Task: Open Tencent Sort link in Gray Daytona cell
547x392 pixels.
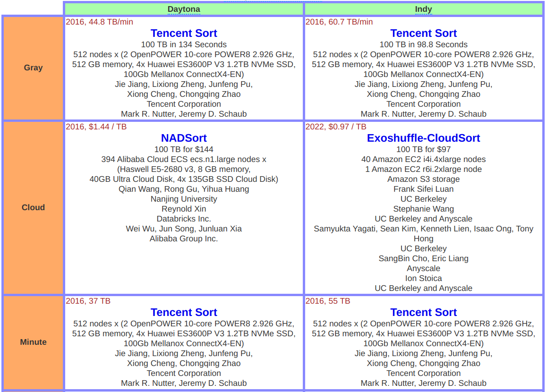Action: coord(183,33)
